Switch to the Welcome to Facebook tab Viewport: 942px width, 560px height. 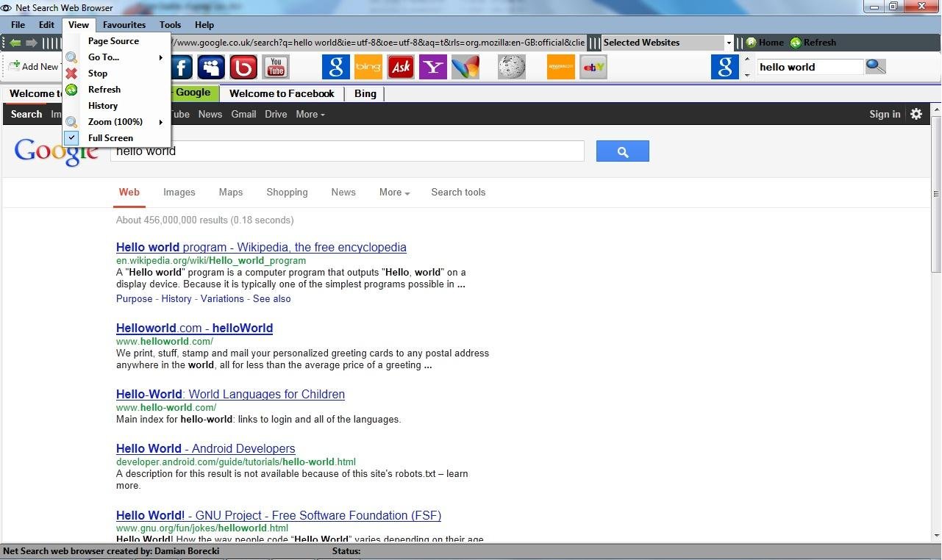(282, 93)
